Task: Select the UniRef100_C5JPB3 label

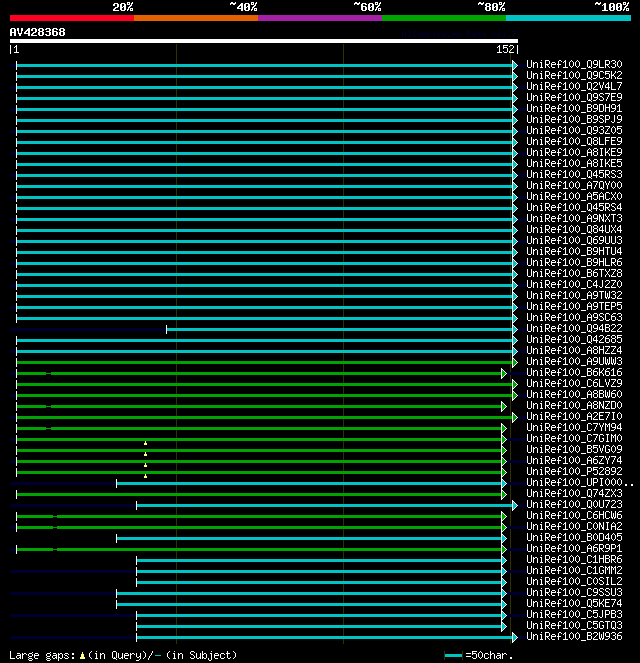Action: tap(574, 614)
